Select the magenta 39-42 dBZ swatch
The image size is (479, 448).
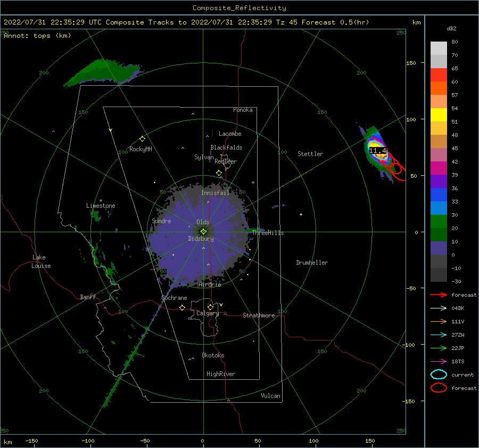click(439, 168)
